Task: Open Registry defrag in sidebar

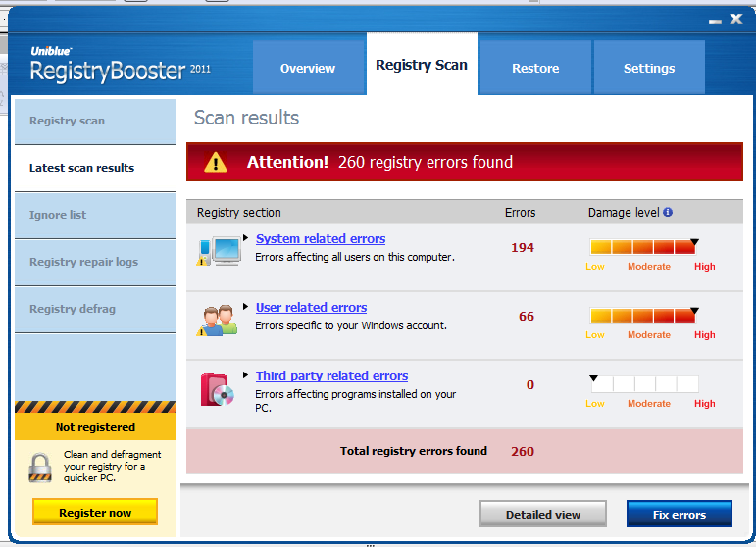Action: pyautogui.click(x=95, y=309)
